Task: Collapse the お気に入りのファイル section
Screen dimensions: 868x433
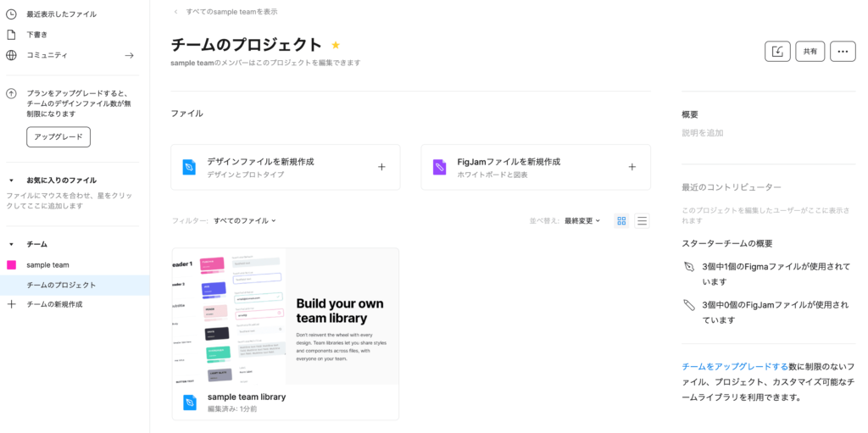Action: 11,180
